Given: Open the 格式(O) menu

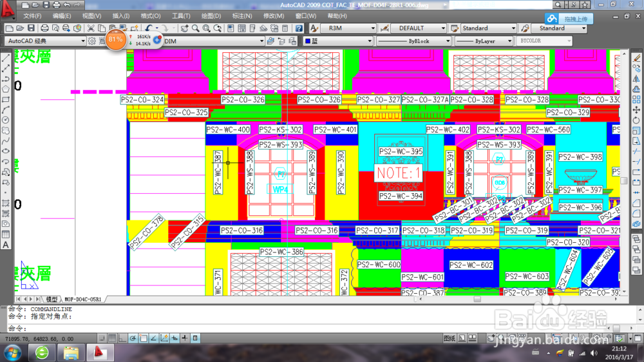Looking at the screenshot, I should tap(151, 16).
